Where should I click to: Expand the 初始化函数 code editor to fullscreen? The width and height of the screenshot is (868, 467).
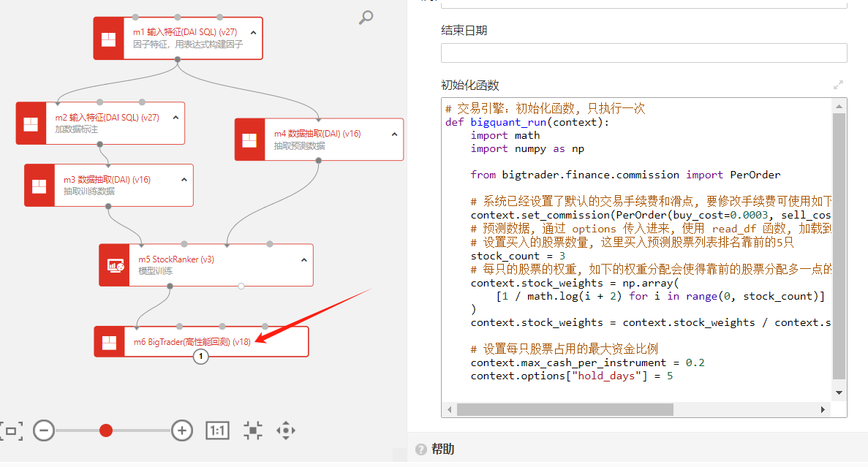[839, 85]
